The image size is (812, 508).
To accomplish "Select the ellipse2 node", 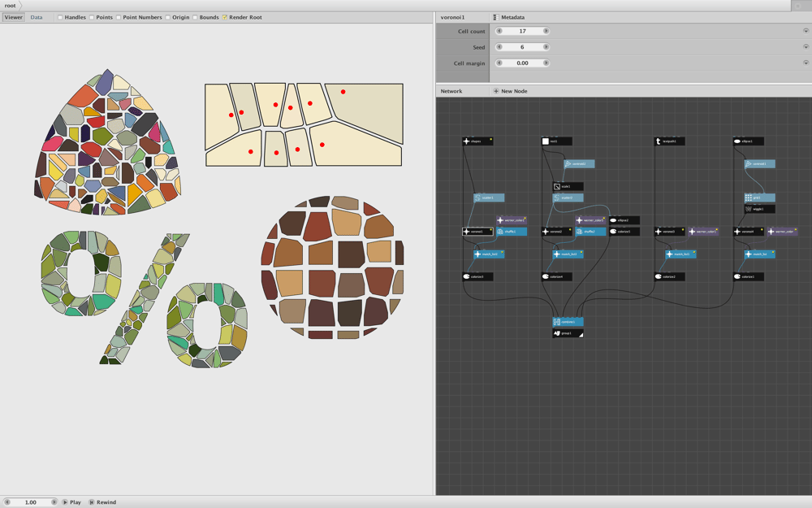I will click(624, 220).
